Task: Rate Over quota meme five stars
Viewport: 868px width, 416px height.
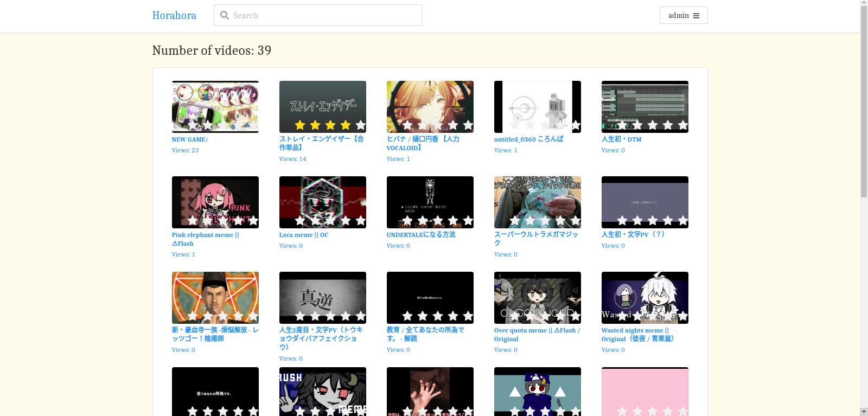Action: pyautogui.click(x=576, y=316)
